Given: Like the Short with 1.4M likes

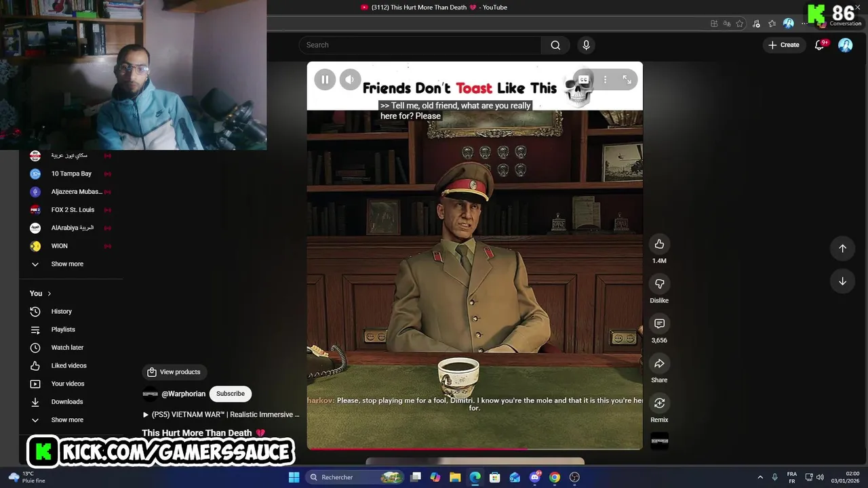Looking at the screenshot, I should (659, 244).
